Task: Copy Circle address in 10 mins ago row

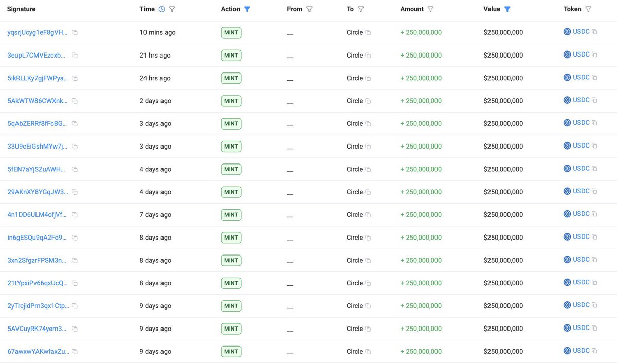Action: tap(368, 33)
